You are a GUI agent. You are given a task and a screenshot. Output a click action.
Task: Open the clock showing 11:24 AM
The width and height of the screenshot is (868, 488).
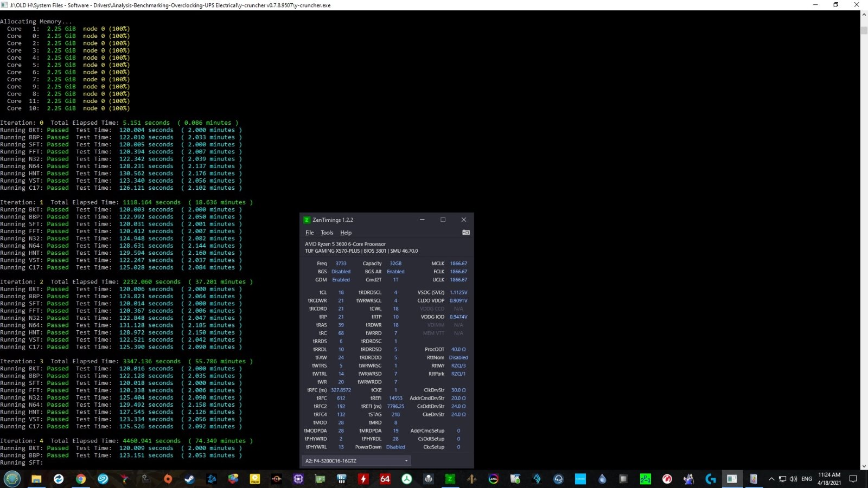point(829,479)
